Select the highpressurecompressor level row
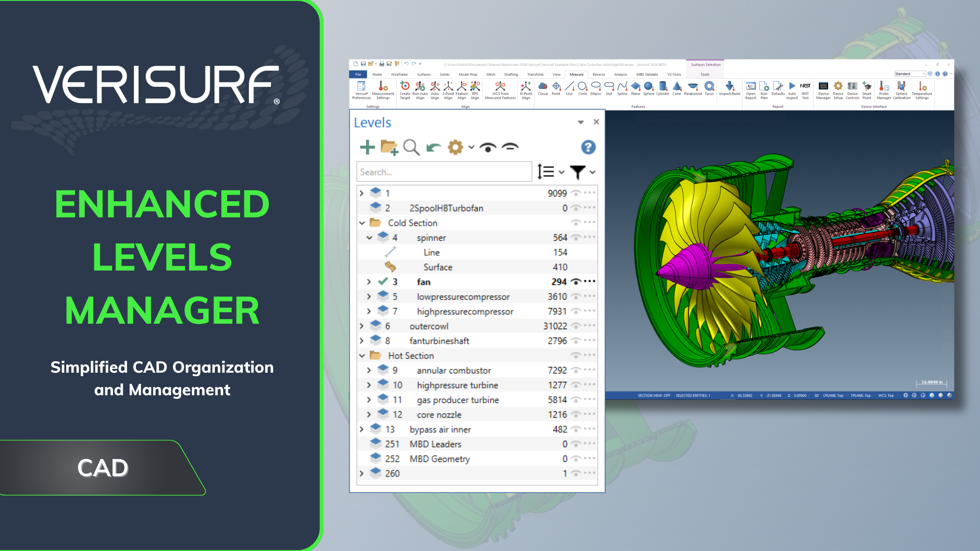 477,311
